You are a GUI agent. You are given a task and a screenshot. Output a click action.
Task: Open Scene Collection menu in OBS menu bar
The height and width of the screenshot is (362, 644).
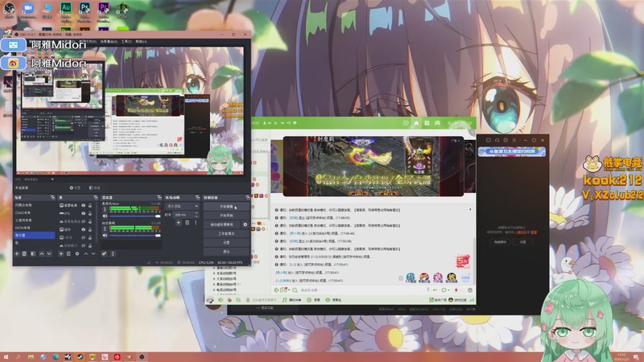click(109, 42)
